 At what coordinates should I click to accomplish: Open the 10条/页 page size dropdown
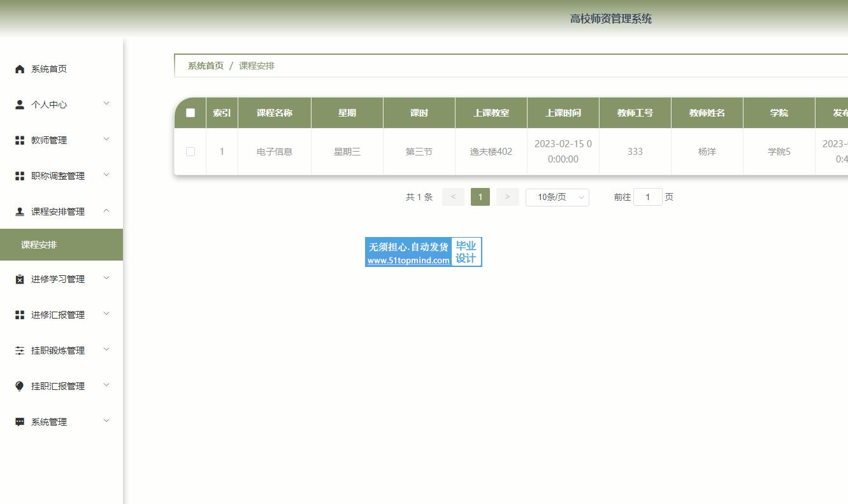pos(557,198)
